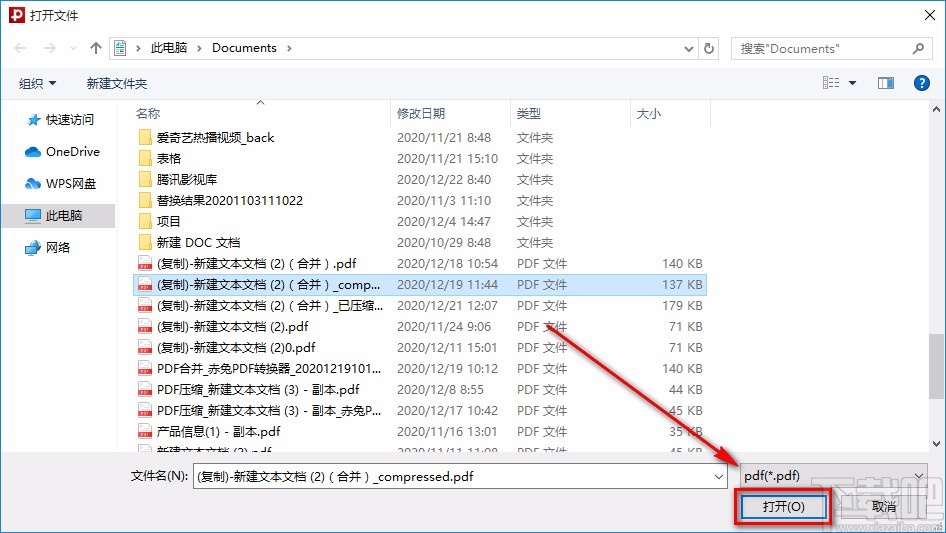
Task: Change the view layout icon
Action: pyautogui.click(x=831, y=83)
